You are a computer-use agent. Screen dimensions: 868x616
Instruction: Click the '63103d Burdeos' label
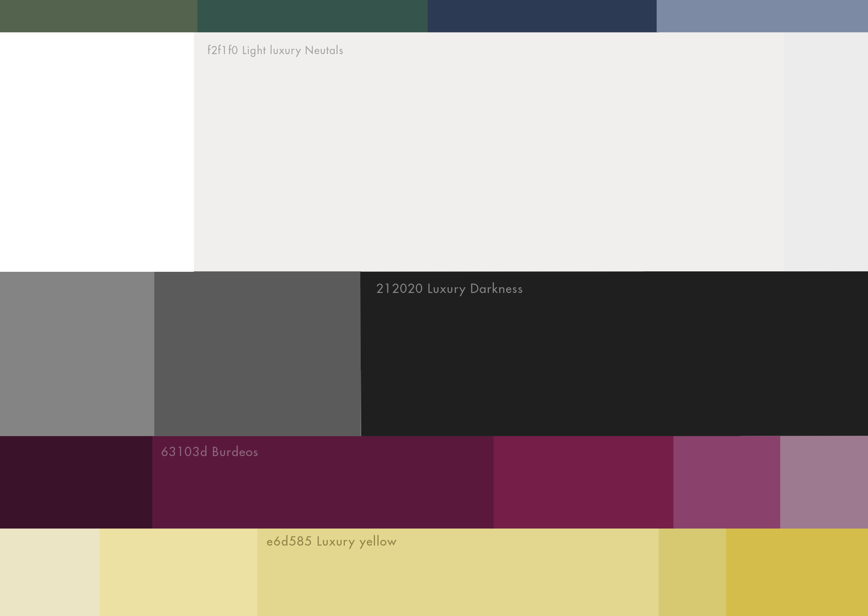tap(210, 452)
